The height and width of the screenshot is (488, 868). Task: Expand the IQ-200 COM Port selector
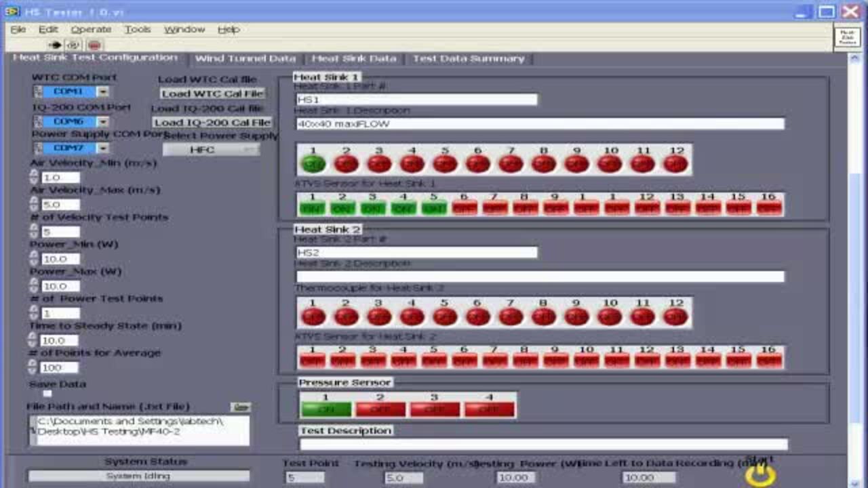pos(102,121)
